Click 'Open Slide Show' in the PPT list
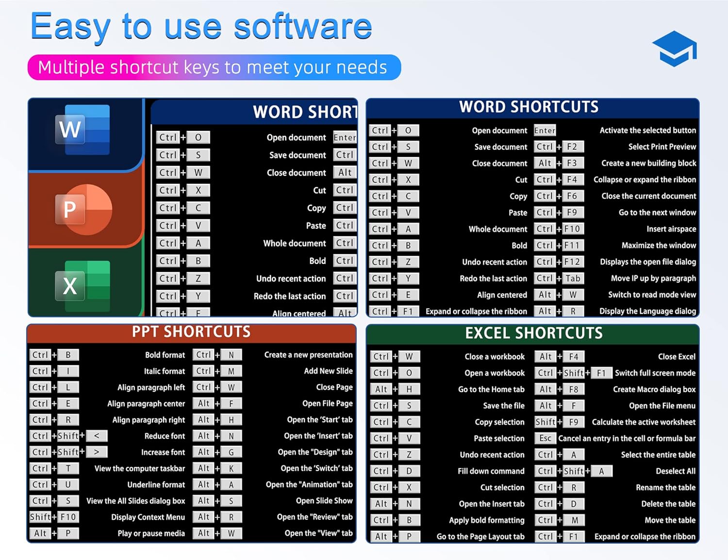The image size is (728, 560). pyautogui.click(x=324, y=501)
